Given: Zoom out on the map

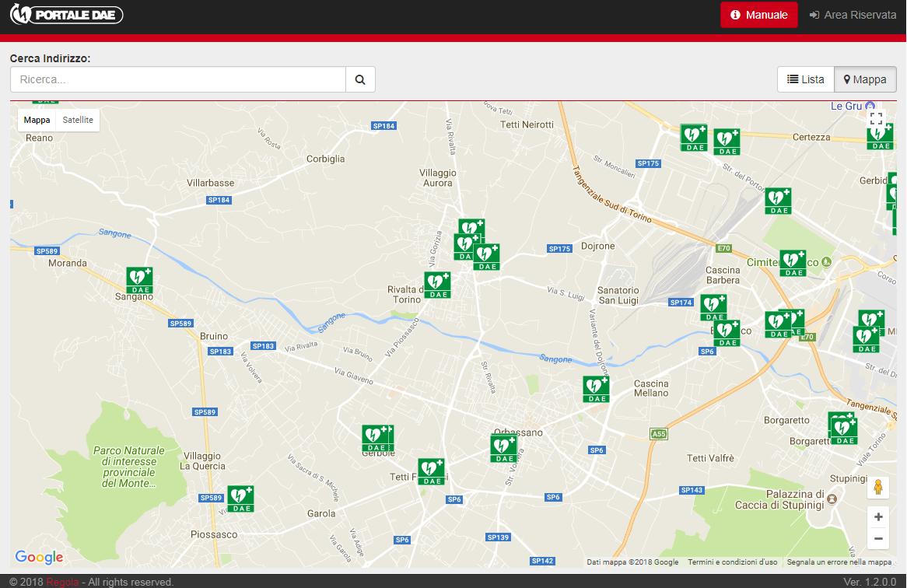Looking at the screenshot, I should tap(878, 538).
